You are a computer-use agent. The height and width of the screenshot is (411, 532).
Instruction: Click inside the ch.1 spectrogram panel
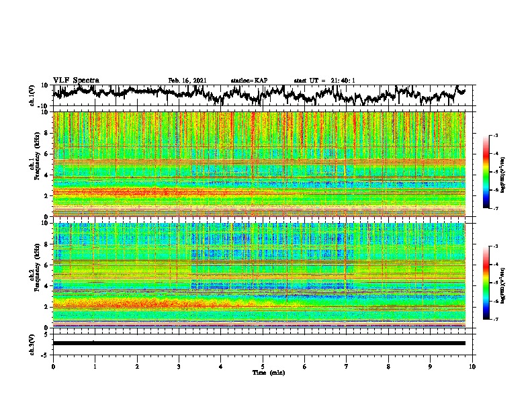point(259,164)
